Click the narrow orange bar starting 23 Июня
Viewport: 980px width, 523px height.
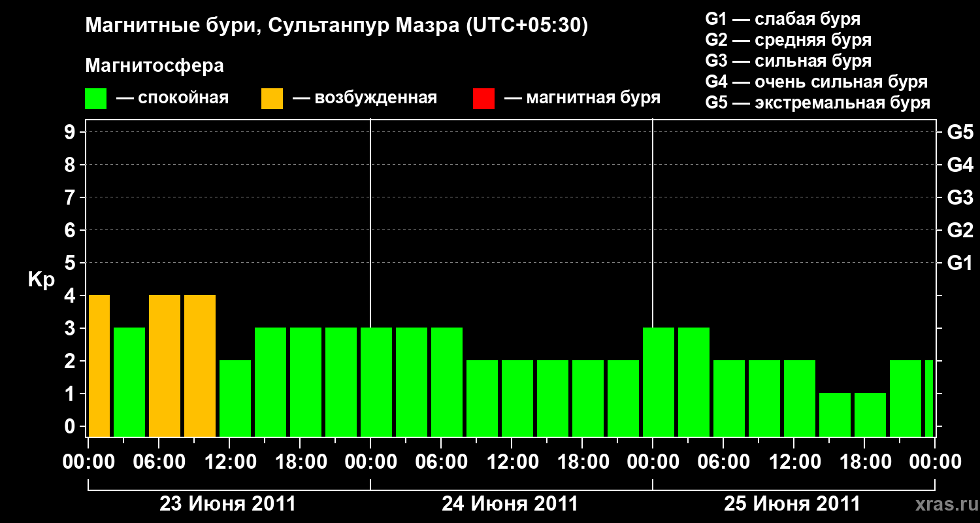point(99,365)
